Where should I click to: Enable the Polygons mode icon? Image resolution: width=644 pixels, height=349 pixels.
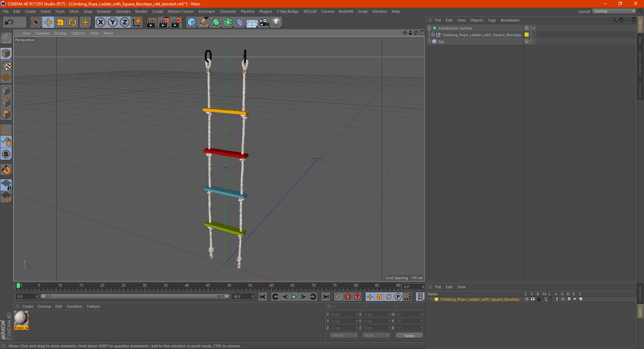coord(6,114)
